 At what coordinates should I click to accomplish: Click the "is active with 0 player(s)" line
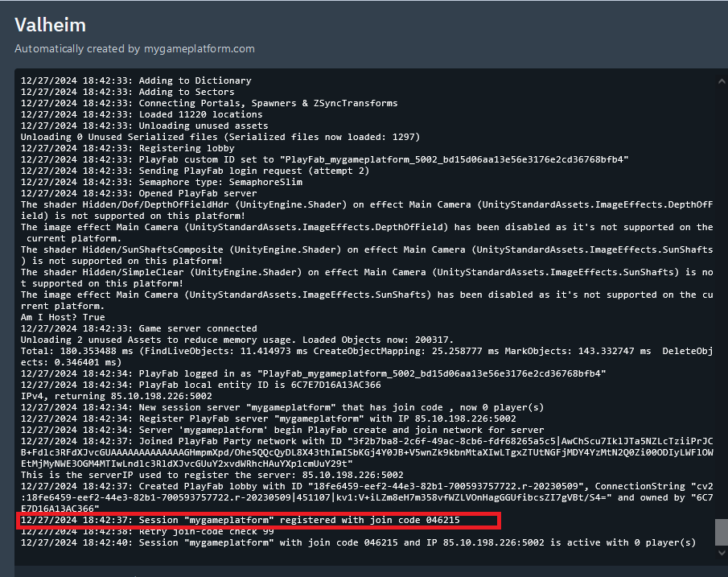[x=359, y=542]
